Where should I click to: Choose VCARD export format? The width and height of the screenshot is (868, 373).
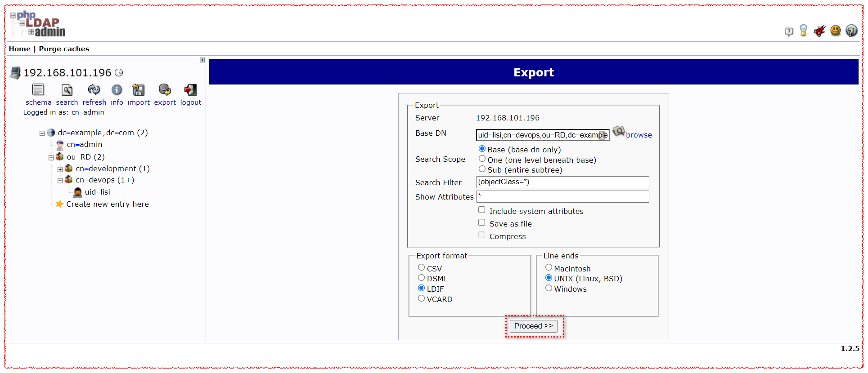(x=421, y=298)
